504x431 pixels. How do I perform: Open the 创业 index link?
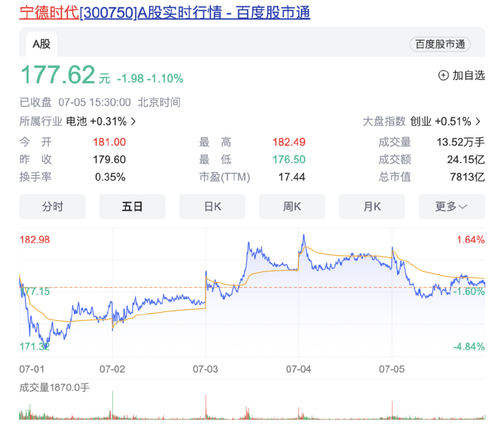421,122
